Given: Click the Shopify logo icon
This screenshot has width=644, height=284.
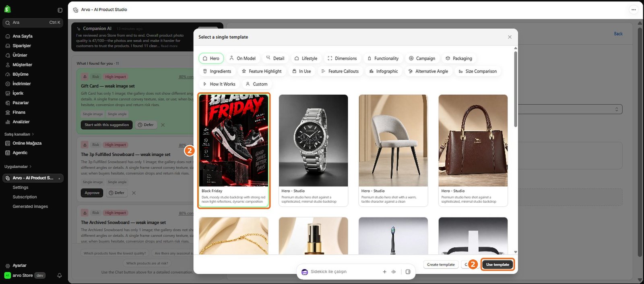Looking at the screenshot, I should click(x=7, y=9).
